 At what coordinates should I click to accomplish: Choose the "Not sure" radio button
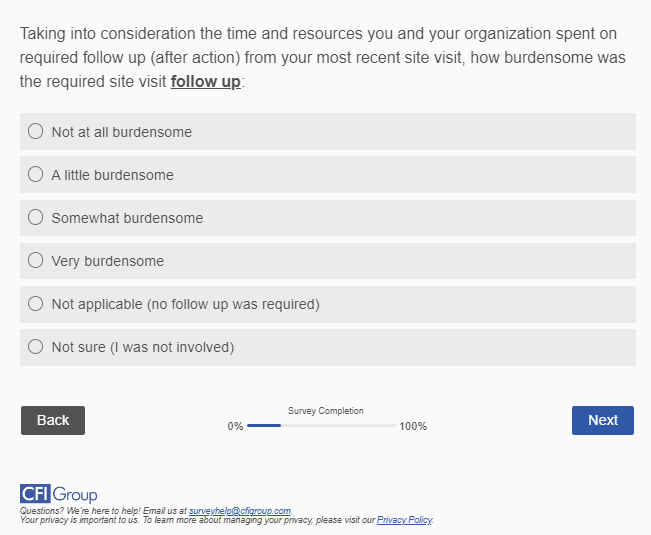(x=36, y=346)
